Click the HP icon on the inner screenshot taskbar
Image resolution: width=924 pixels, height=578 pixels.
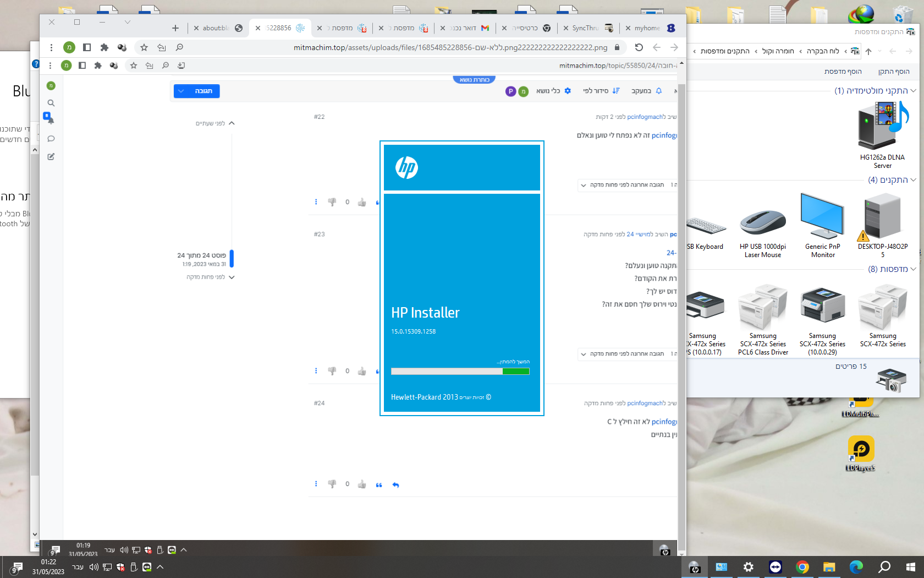click(664, 550)
